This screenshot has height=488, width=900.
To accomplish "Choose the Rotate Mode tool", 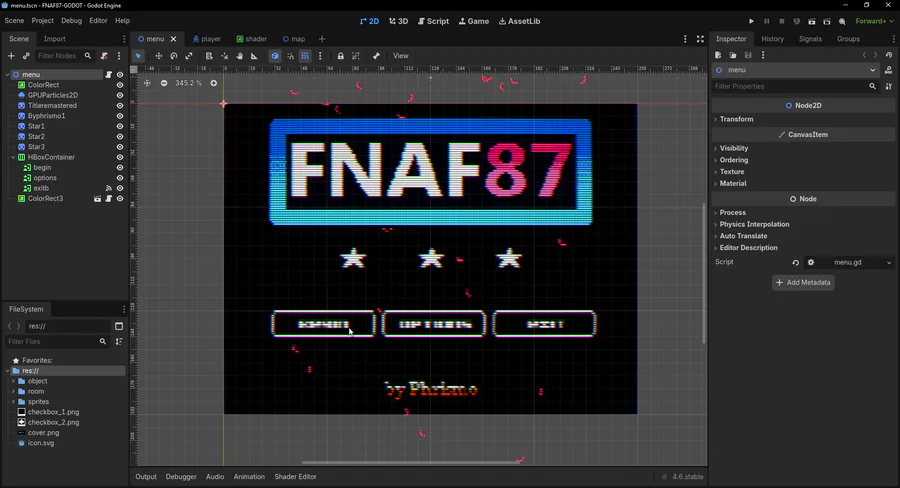I will tap(173, 56).
